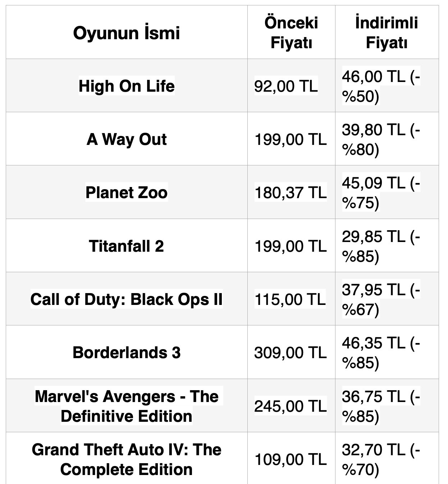Click the İndirimli Fiyatı column header
The height and width of the screenshot is (484, 448).
click(386, 33)
